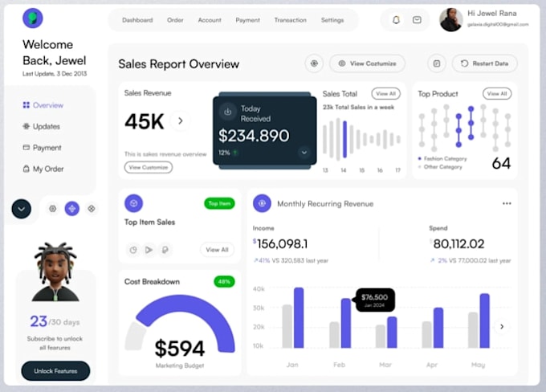Click View All in Top Item Sales

(x=217, y=250)
